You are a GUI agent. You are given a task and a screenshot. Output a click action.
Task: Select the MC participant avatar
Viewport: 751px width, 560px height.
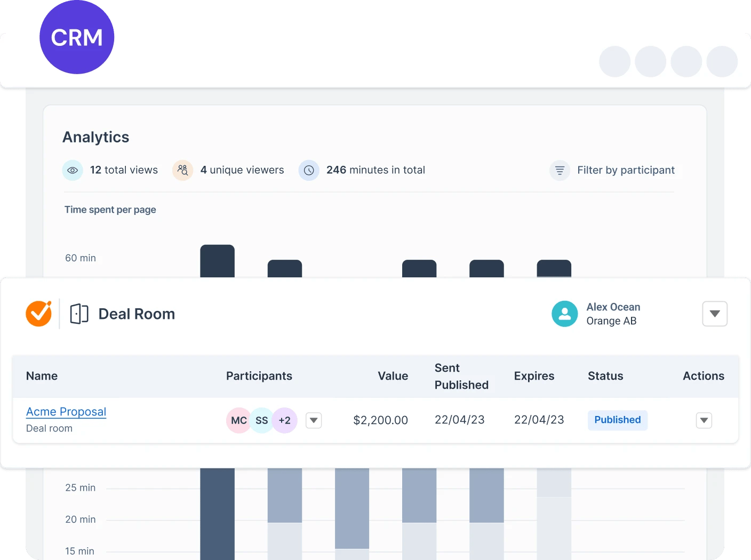coord(238,420)
